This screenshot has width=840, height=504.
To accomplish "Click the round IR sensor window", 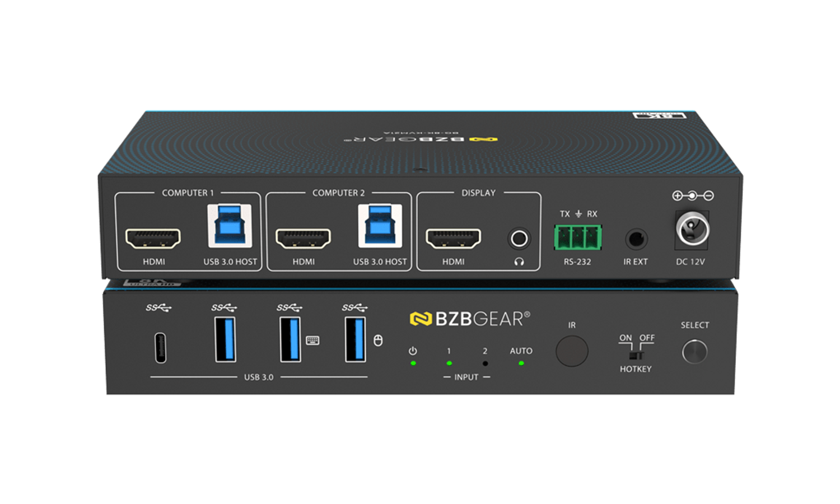I will coord(572,351).
